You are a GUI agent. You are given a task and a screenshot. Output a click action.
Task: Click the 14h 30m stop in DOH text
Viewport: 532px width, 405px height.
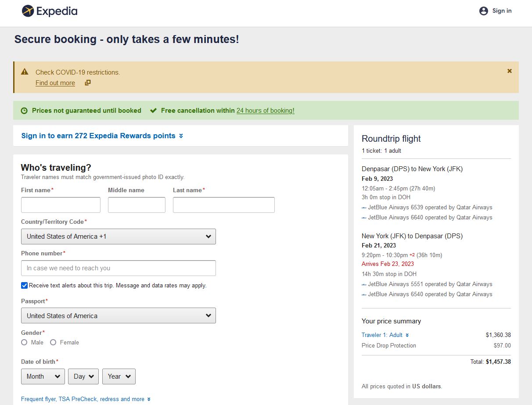[x=389, y=274]
